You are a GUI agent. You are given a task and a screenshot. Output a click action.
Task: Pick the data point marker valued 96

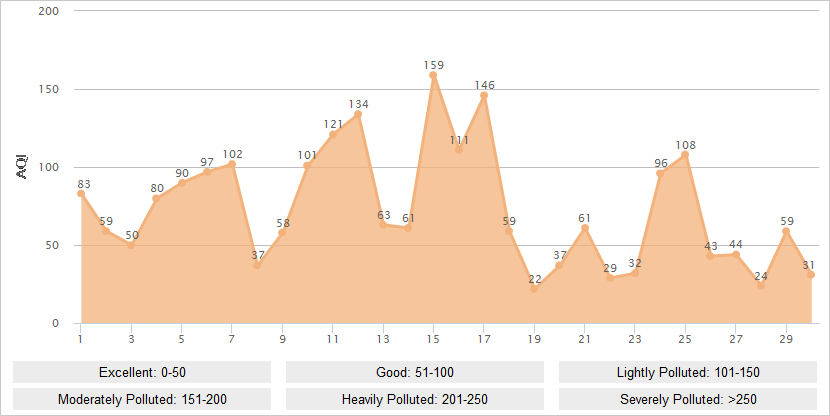coord(660,174)
